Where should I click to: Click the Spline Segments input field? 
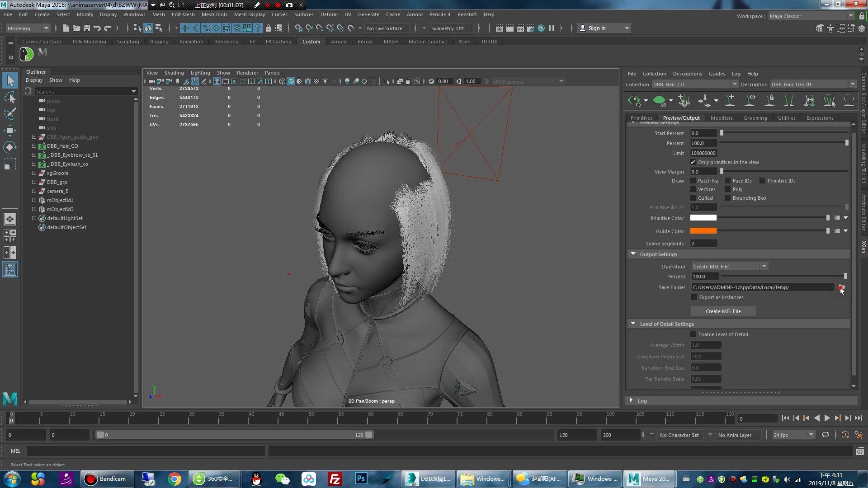[x=703, y=244]
